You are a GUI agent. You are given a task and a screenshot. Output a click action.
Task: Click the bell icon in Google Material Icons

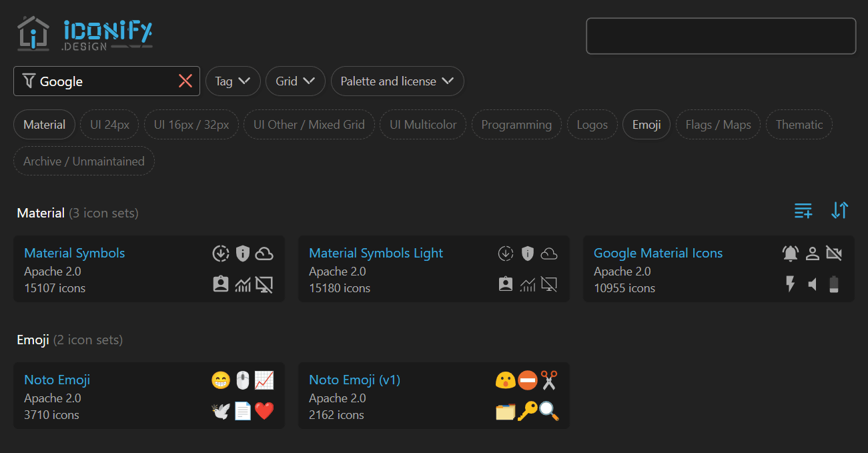point(791,254)
